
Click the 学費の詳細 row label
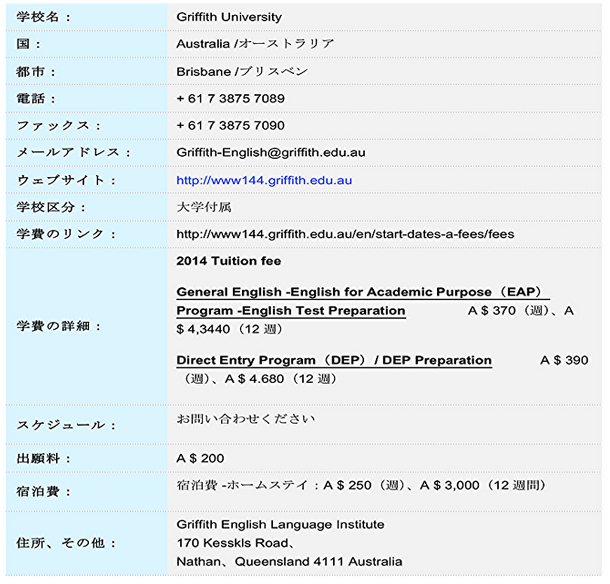(x=59, y=326)
